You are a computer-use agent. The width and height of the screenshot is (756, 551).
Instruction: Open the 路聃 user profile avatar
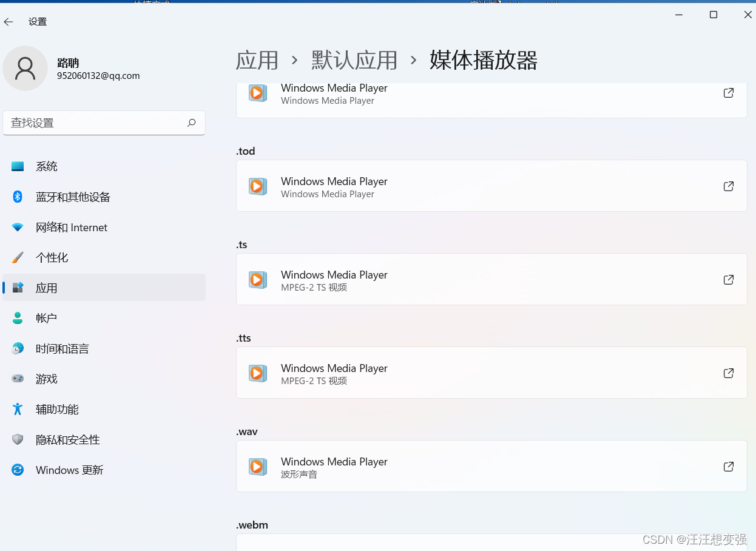25,69
